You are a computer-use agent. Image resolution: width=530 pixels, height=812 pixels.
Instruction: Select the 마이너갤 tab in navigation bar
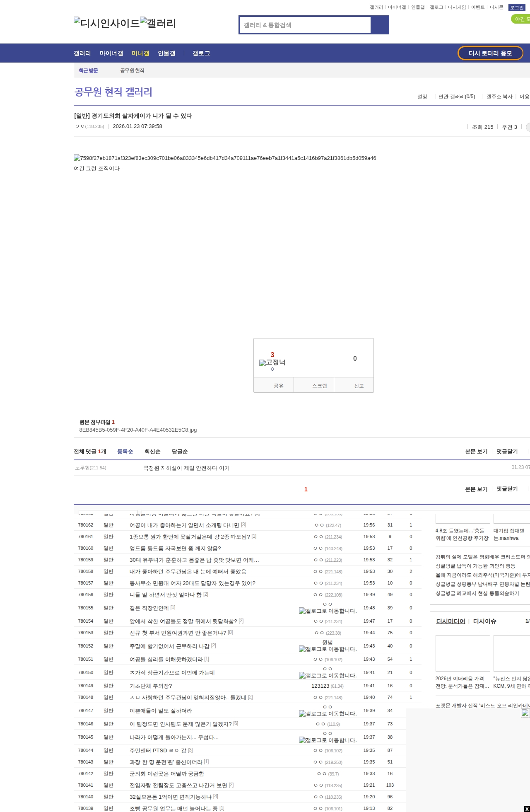(x=111, y=53)
